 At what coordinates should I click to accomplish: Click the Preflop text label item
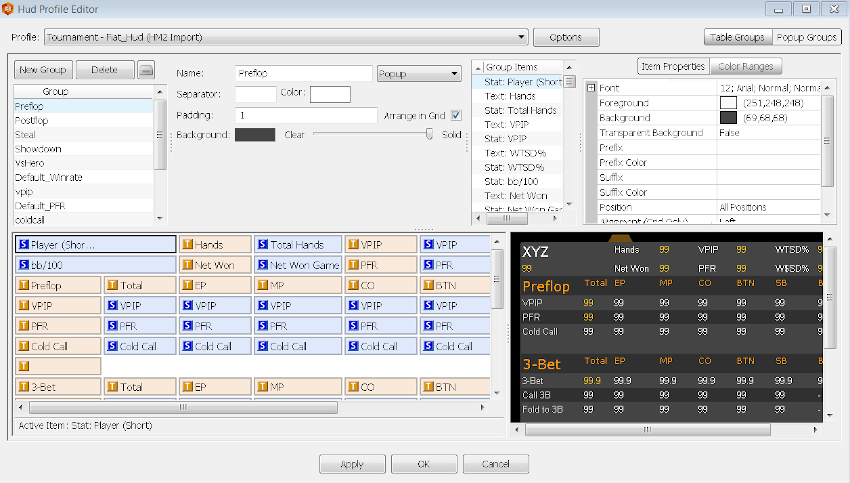tap(58, 286)
